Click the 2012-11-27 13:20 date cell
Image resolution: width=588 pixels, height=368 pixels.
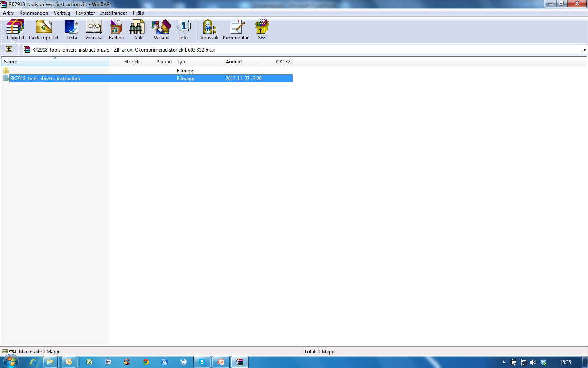[x=244, y=79]
